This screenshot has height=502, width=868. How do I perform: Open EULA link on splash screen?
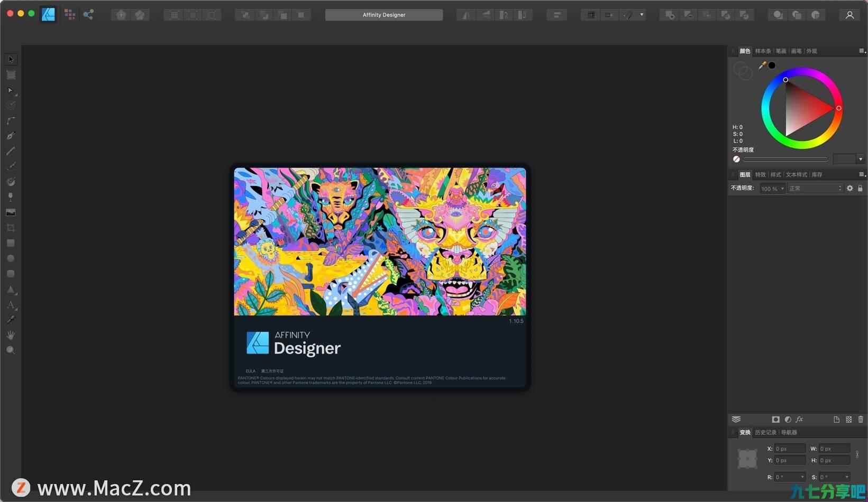[x=250, y=371]
